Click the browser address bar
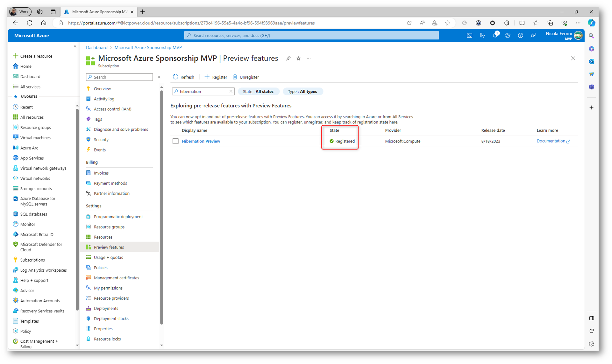Viewport: 612px width, 364px height. tap(229, 23)
